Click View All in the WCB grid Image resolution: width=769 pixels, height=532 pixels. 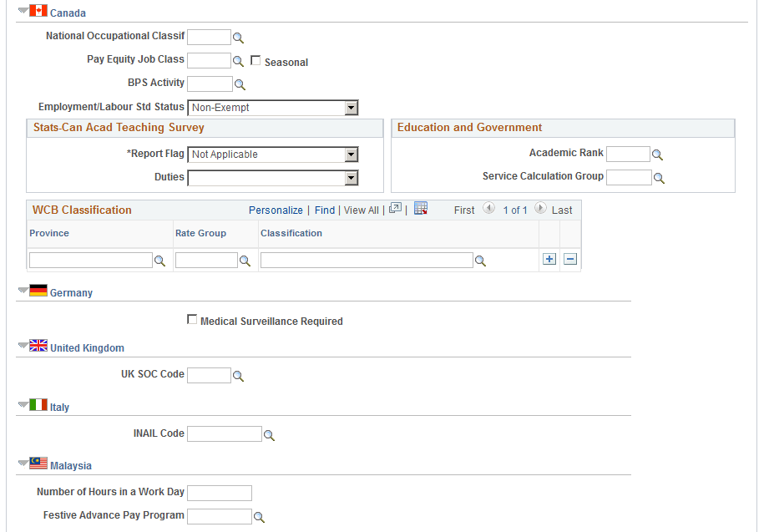361,210
